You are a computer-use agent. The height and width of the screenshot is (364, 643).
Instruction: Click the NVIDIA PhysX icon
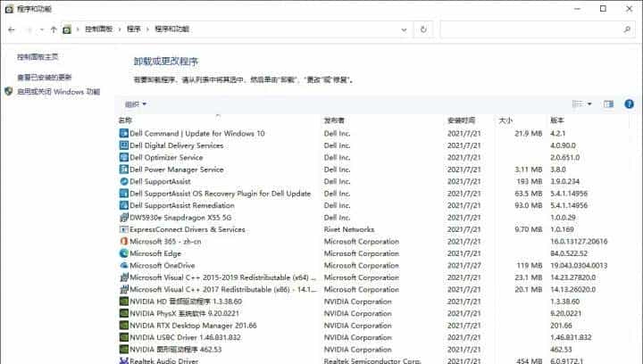[x=124, y=313]
